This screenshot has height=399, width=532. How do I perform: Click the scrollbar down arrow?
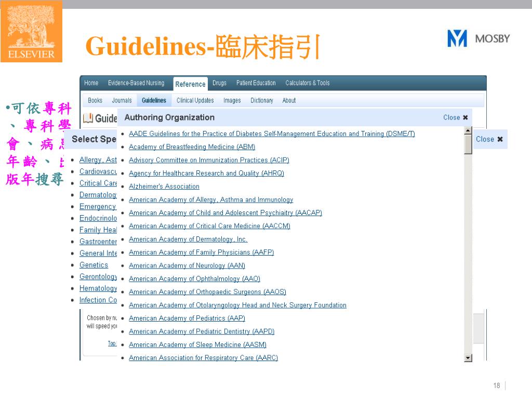(468, 357)
